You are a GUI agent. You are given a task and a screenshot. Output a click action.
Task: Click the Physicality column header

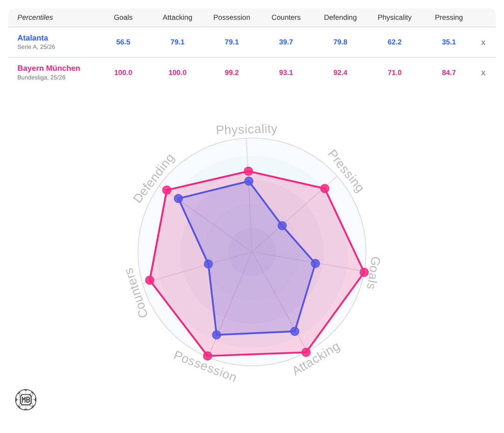(394, 17)
